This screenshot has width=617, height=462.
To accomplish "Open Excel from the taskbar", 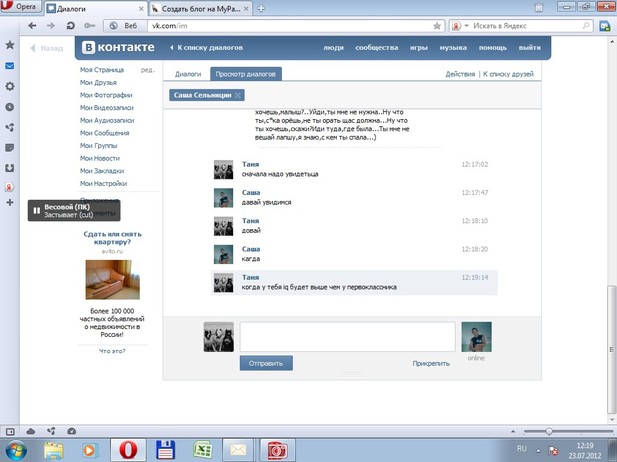I will pos(202,450).
